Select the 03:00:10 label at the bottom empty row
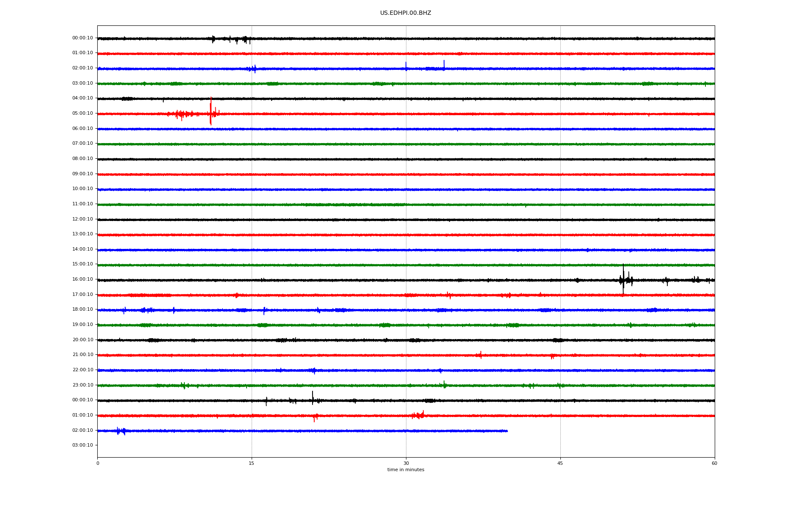 (82, 445)
